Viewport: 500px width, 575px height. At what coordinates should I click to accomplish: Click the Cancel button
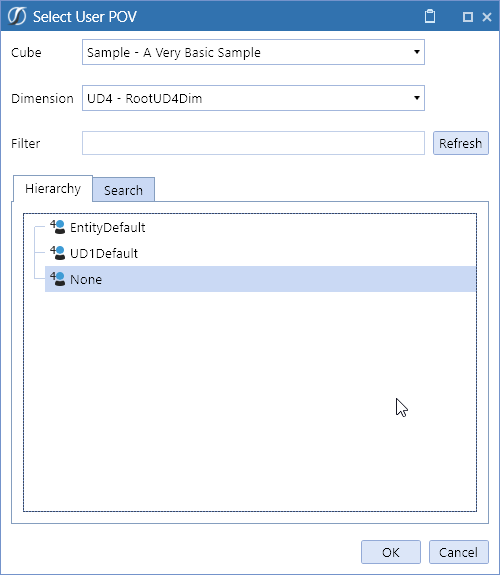click(x=459, y=552)
